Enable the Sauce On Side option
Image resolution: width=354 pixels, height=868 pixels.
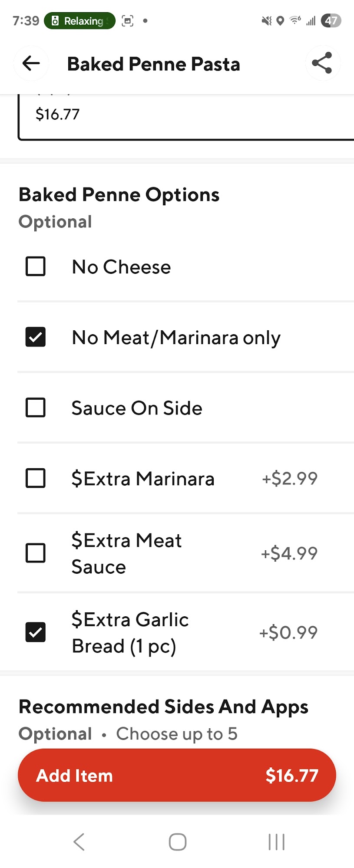pos(36,408)
